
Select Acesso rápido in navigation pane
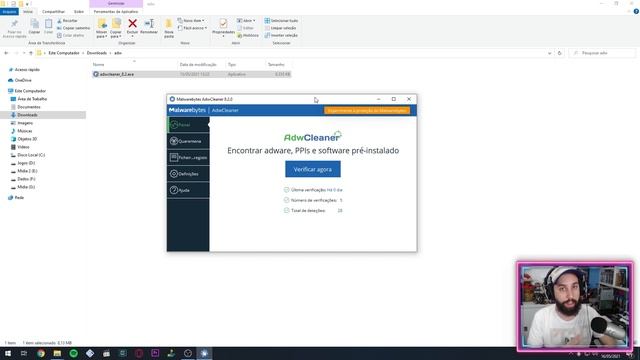(27, 70)
